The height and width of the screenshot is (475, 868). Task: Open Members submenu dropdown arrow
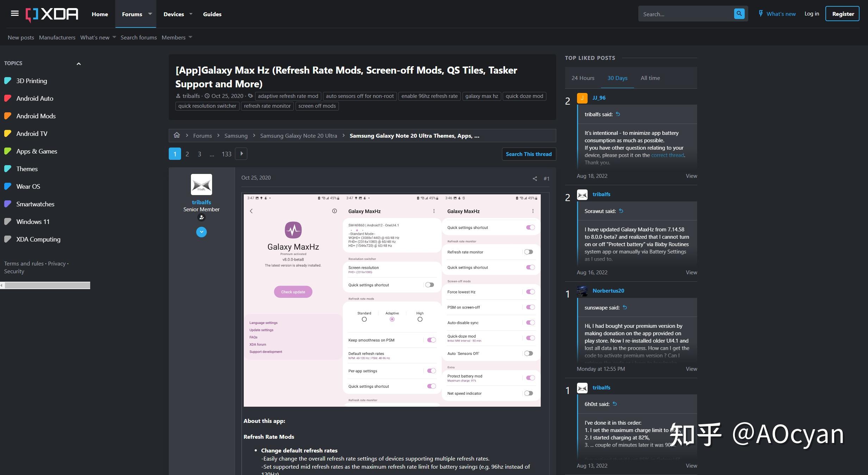coord(191,37)
